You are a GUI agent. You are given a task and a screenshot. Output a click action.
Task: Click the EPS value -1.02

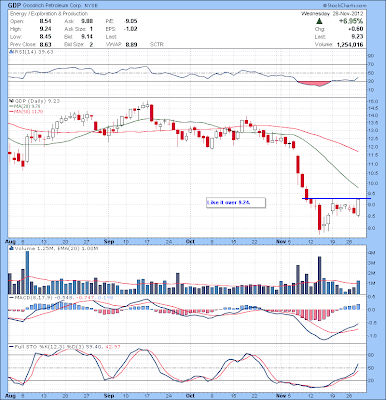130,29
